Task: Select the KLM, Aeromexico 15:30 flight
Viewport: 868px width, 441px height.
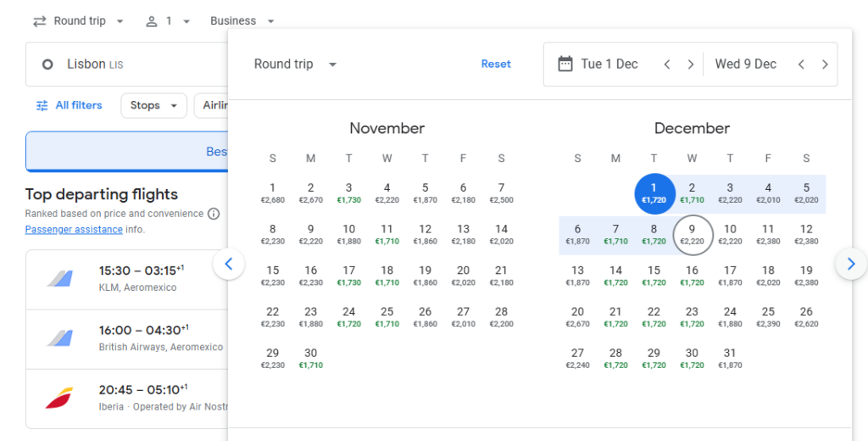Action: pos(127,280)
